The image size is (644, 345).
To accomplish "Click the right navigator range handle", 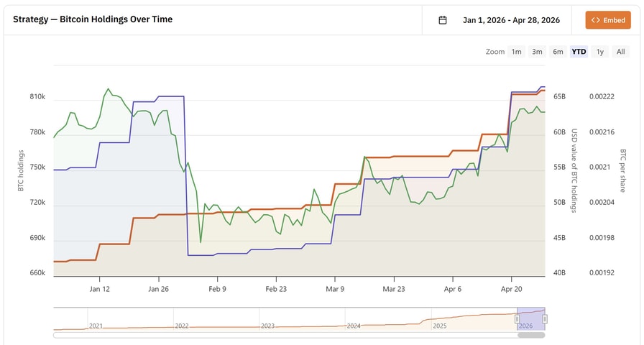I will pyautogui.click(x=545, y=318).
